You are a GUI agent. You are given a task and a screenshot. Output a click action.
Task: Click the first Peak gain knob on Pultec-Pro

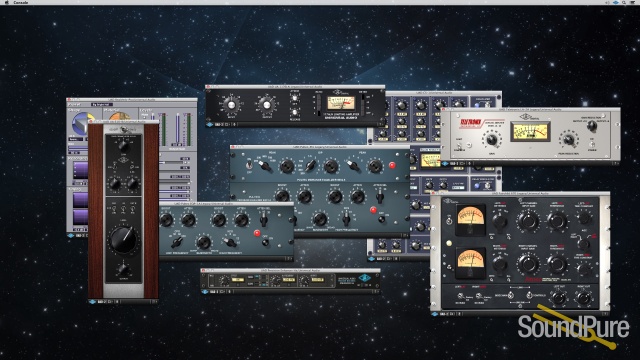coord(286,166)
